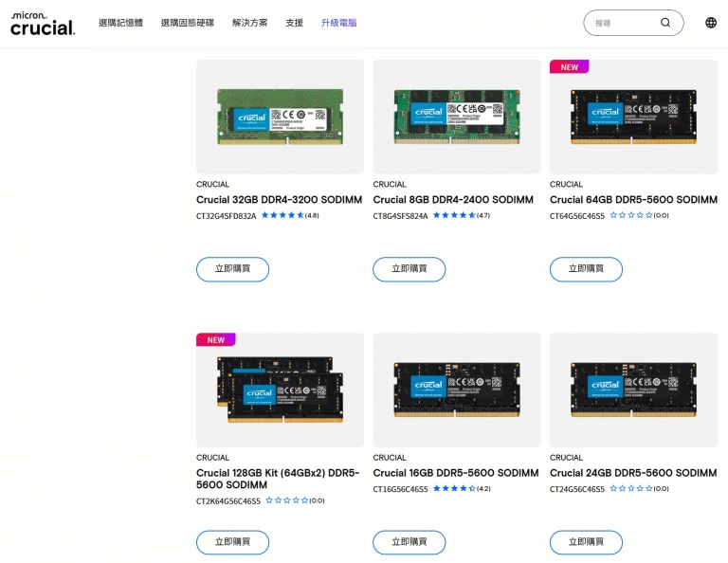Open the globe region selector
The height and width of the screenshot is (563, 728).
coord(711,23)
